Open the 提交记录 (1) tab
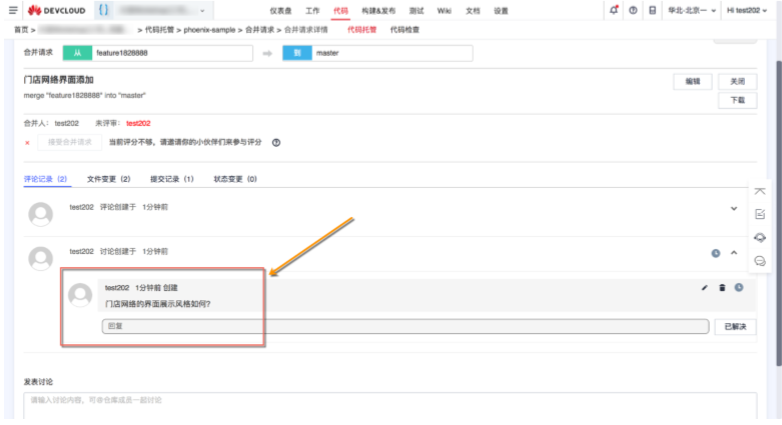Image resolution: width=782 pixels, height=425 pixels. 172,179
